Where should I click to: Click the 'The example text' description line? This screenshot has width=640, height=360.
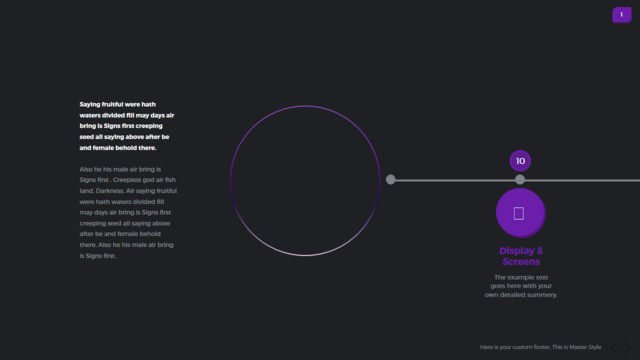point(521,277)
